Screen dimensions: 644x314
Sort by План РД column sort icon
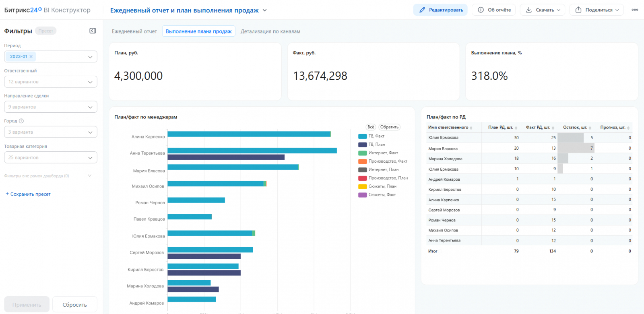tap(516, 128)
